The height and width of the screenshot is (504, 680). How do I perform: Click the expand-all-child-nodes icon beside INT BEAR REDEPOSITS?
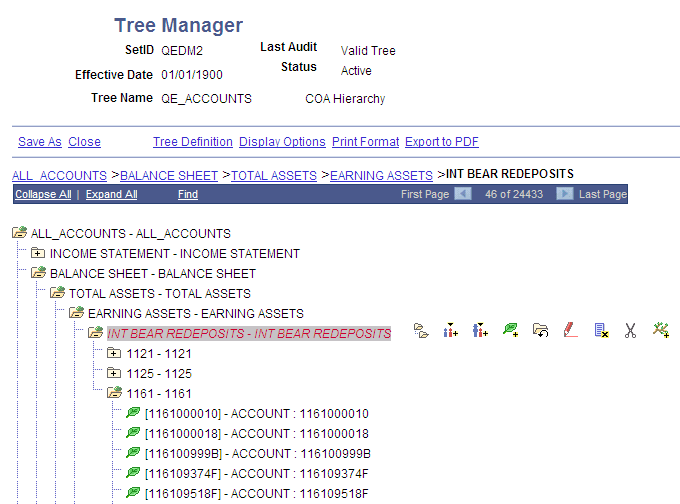[x=421, y=331]
